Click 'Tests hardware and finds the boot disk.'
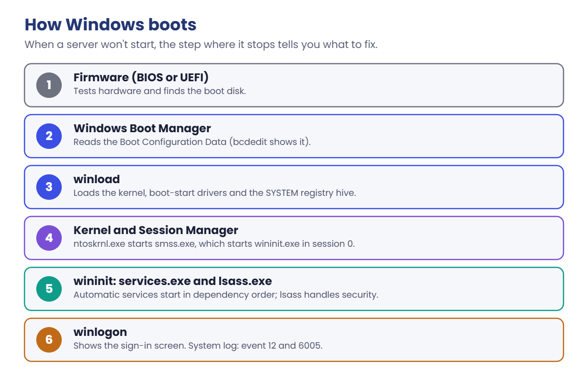Image resolution: width=588 pixels, height=379 pixels. tap(160, 91)
